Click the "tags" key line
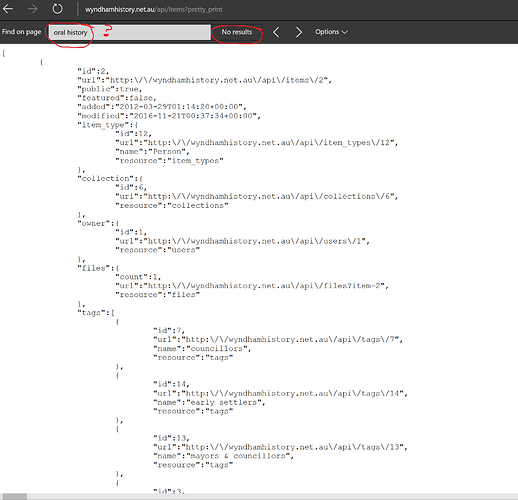This screenshot has height=500, width=518. coord(96,313)
